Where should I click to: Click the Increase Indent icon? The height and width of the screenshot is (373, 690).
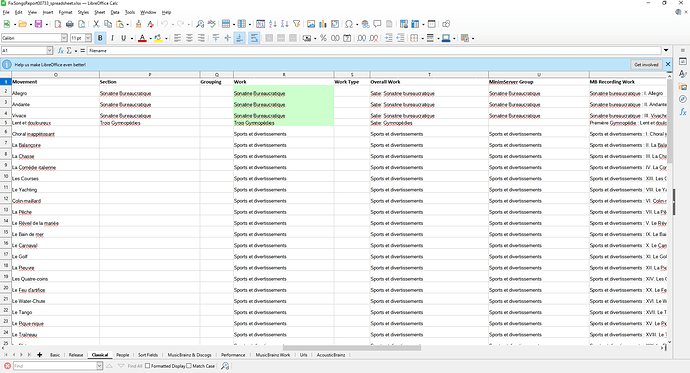(389, 38)
